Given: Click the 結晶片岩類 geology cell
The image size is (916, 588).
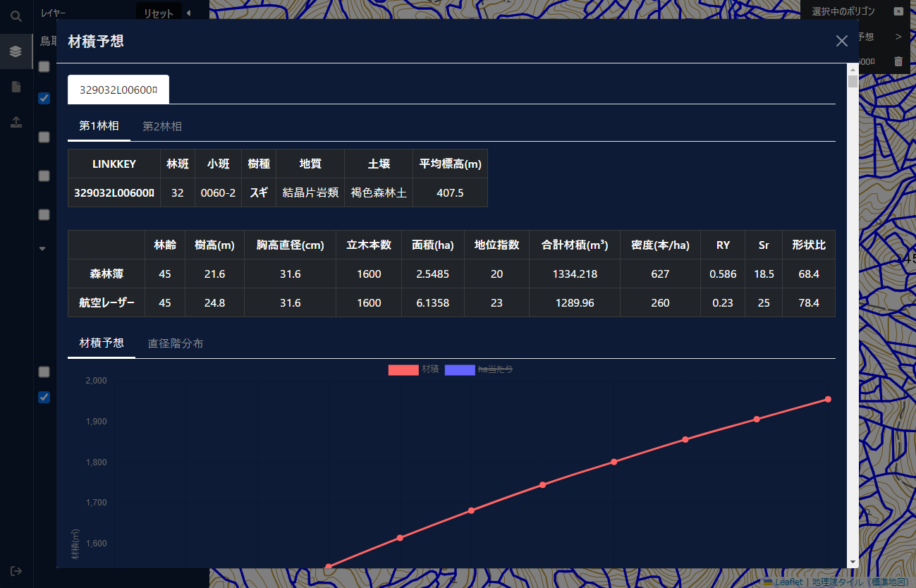Looking at the screenshot, I should [x=310, y=192].
